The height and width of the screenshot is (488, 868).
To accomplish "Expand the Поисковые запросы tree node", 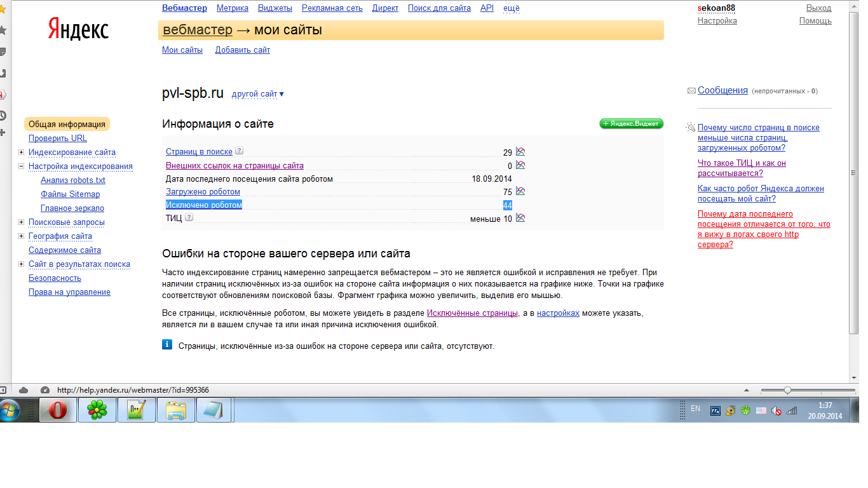I will [21, 222].
